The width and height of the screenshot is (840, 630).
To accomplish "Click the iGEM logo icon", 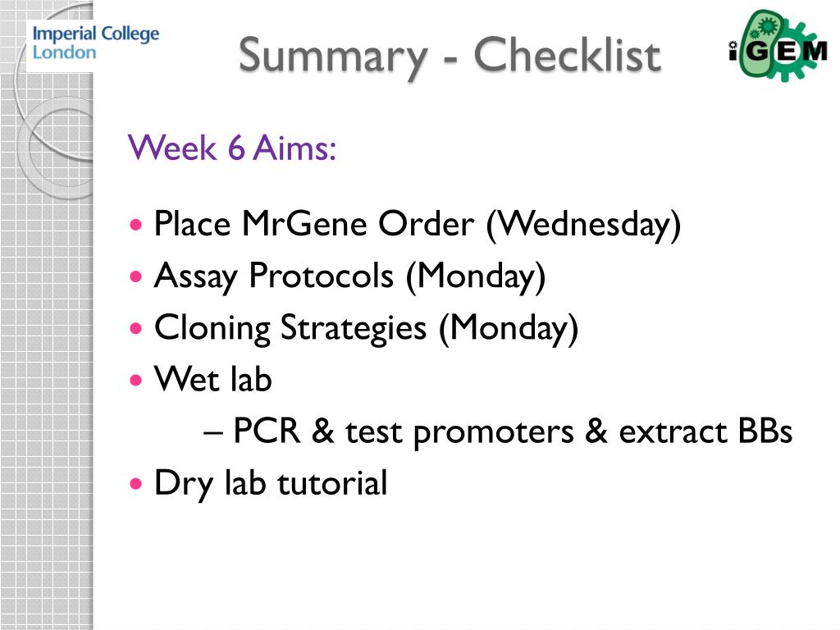I will [x=778, y=46].
